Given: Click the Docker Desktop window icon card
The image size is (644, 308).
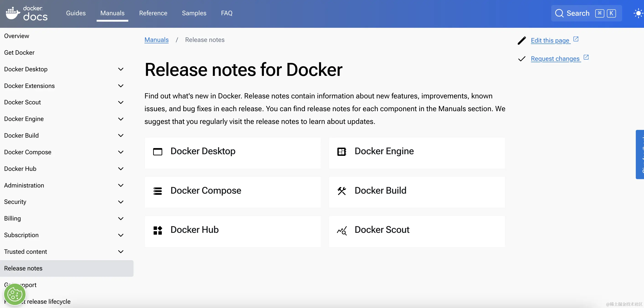Looking at the screenshot, I should pyautogui.click(x=157, y=151).
